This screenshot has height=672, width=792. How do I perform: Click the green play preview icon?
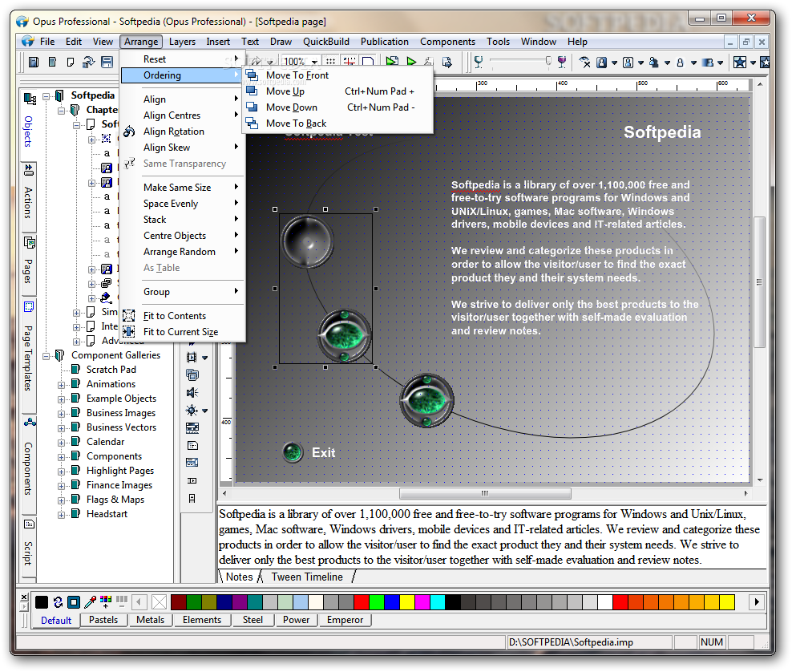[x=412, y=62]
